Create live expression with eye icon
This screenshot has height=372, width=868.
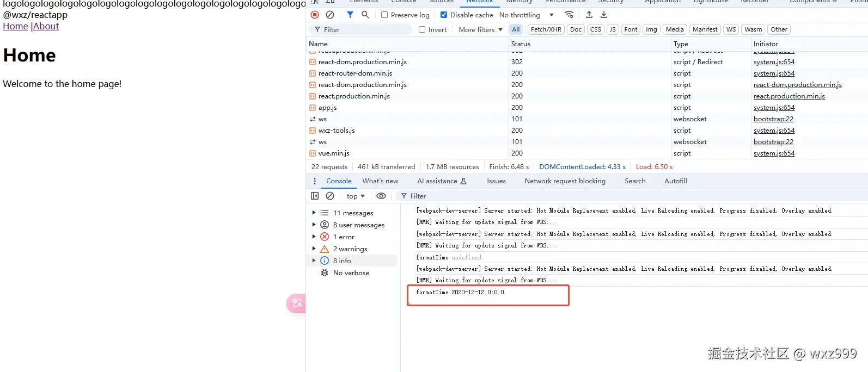381,196
